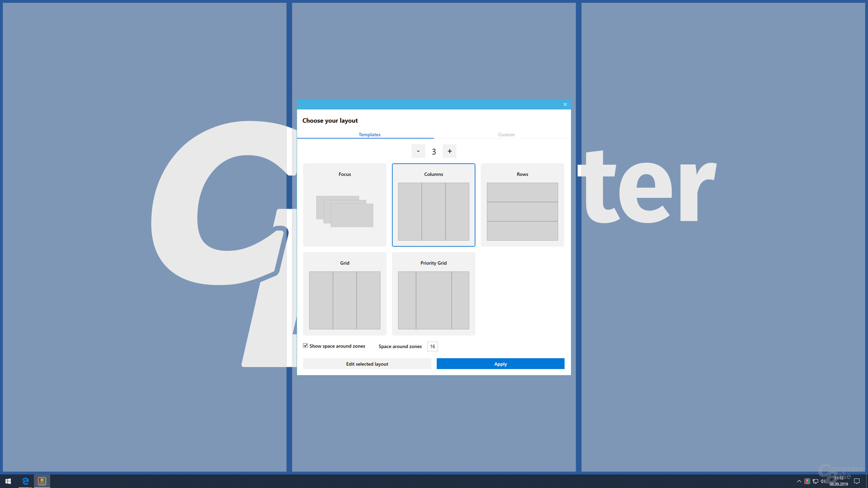868x488 pixels.
Task: Open the Templates tab
Action: pyautogui.click(x=369, y=135)
